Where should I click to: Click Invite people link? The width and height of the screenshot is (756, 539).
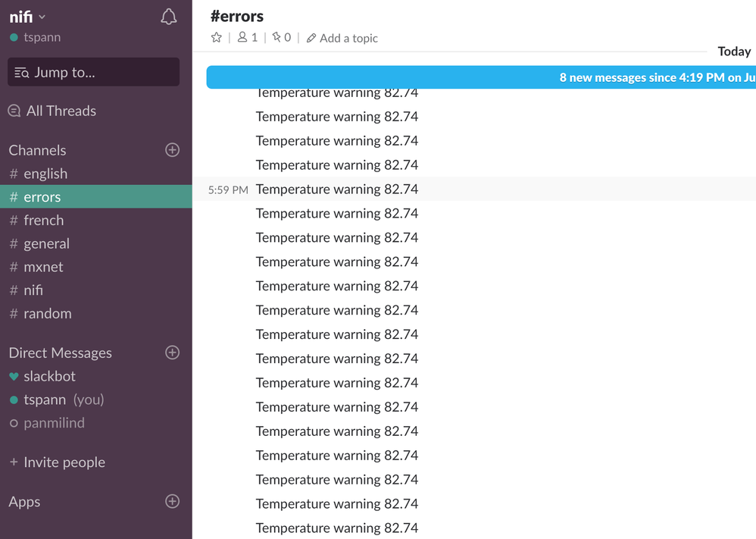pyautogui.click(x=64, y=462)
